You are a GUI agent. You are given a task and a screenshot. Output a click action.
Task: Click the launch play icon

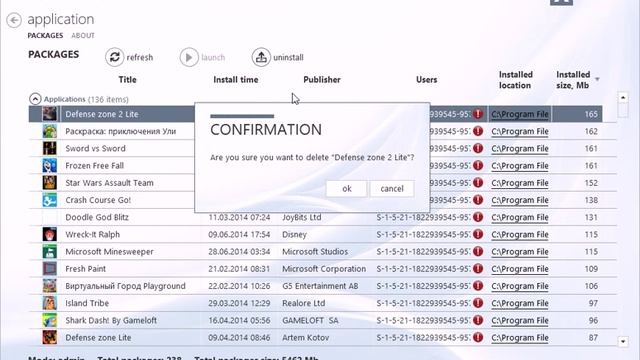(x=189, y=57)
